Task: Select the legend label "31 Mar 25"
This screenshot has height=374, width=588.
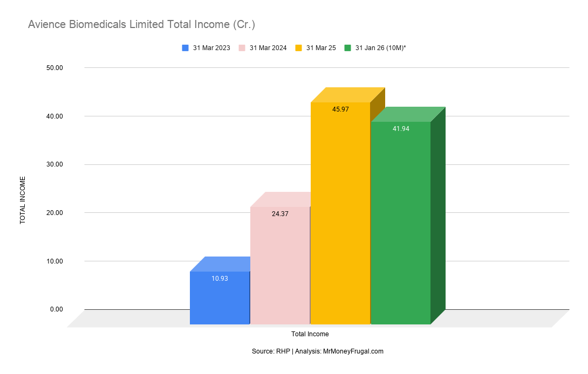Action: pos(321,48)
